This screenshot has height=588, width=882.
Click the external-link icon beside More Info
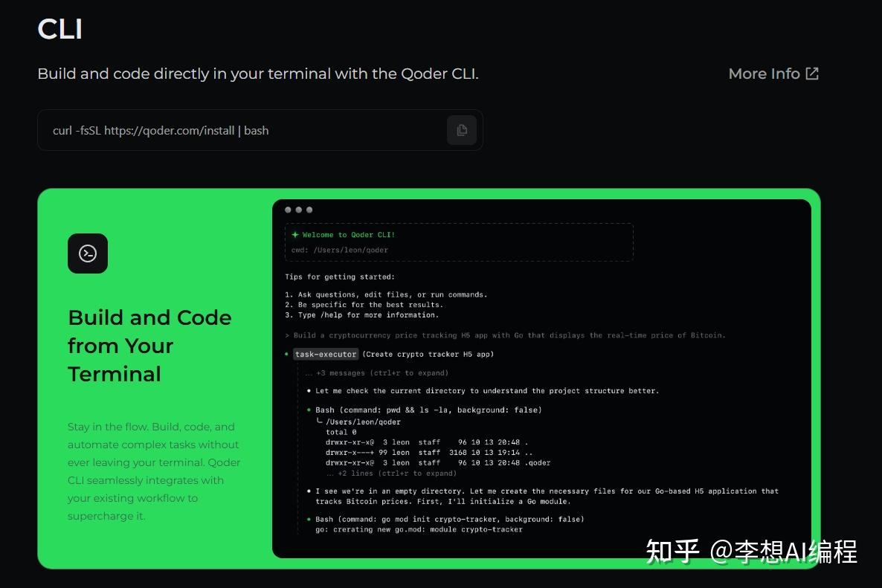coord(813,73)
